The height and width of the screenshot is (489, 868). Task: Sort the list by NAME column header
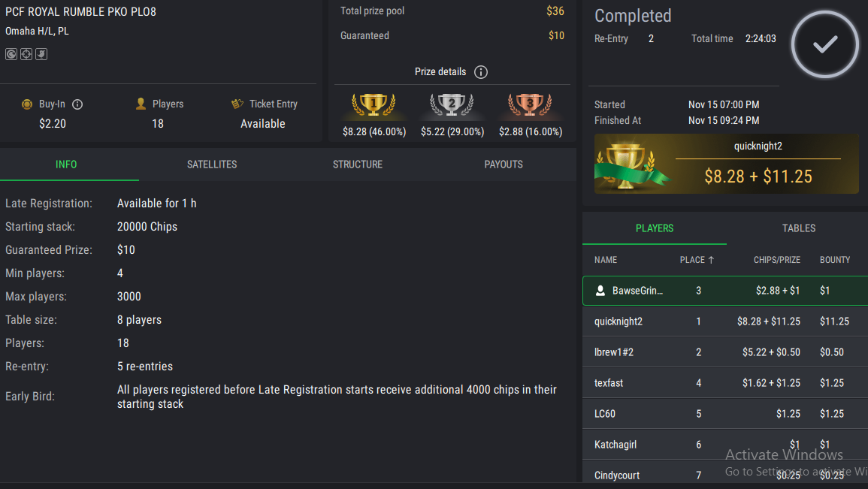pos(606,260)
